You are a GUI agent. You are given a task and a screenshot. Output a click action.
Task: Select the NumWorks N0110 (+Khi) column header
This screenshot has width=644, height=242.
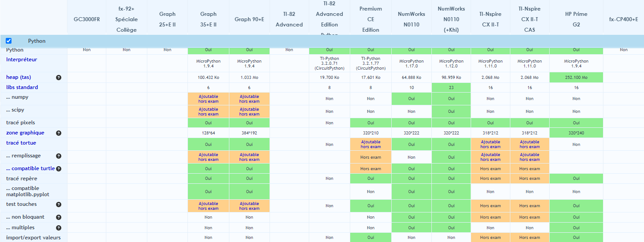451,19
